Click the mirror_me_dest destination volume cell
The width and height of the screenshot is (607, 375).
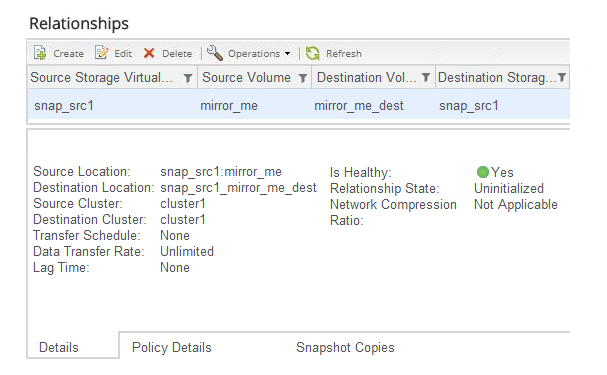point(359,106)
